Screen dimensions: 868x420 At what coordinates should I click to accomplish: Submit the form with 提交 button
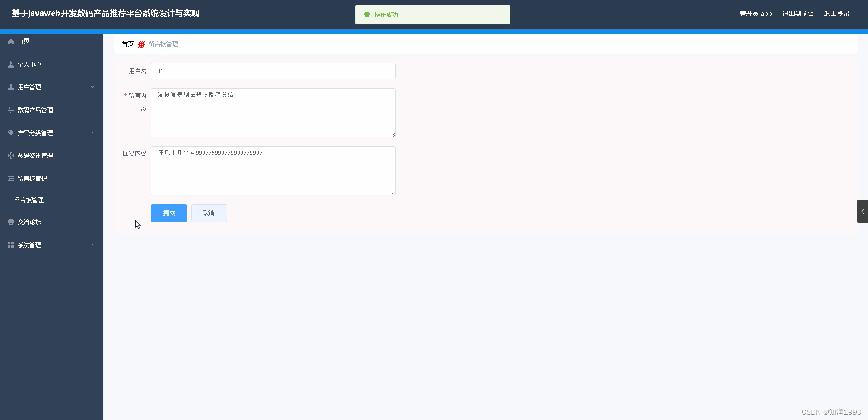point(168,213)
